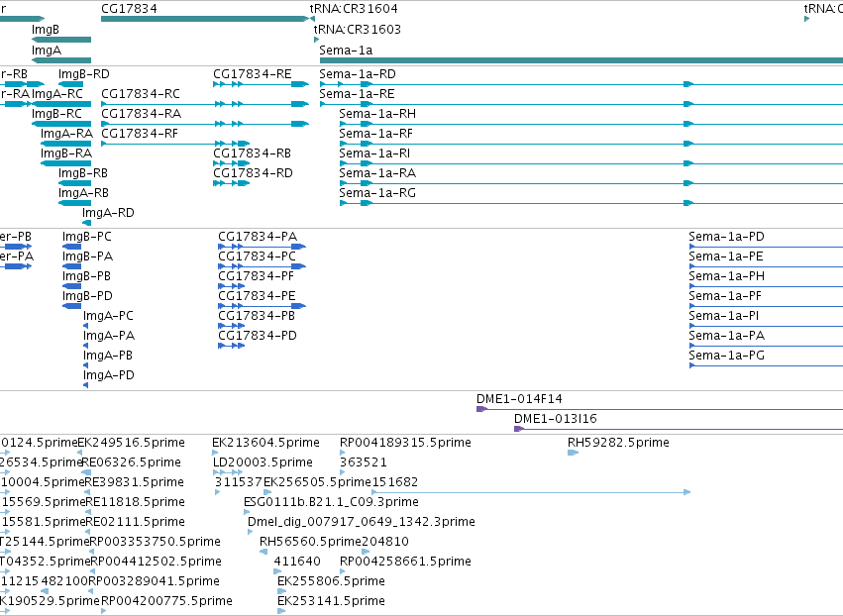Click feature label 363521

(363, 462)
